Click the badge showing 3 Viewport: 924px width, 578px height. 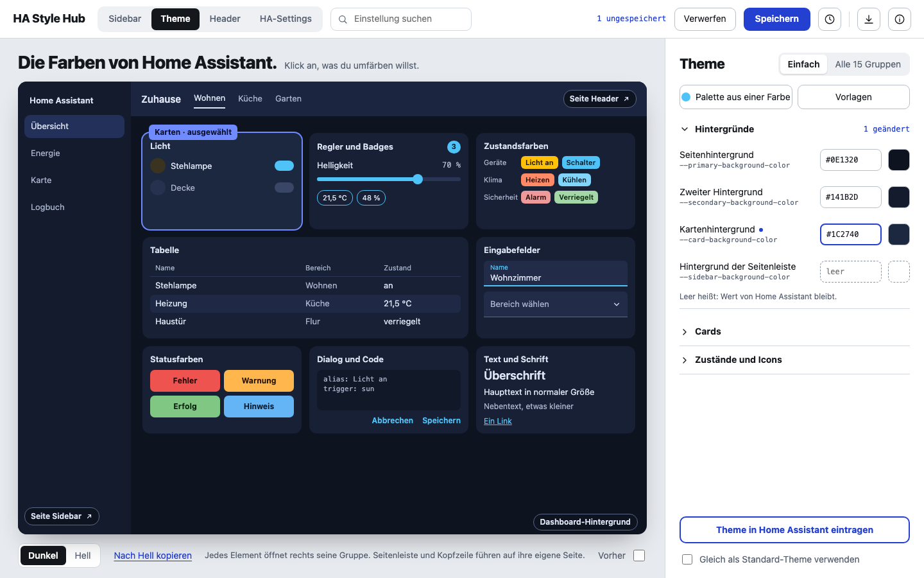(454, 147)
